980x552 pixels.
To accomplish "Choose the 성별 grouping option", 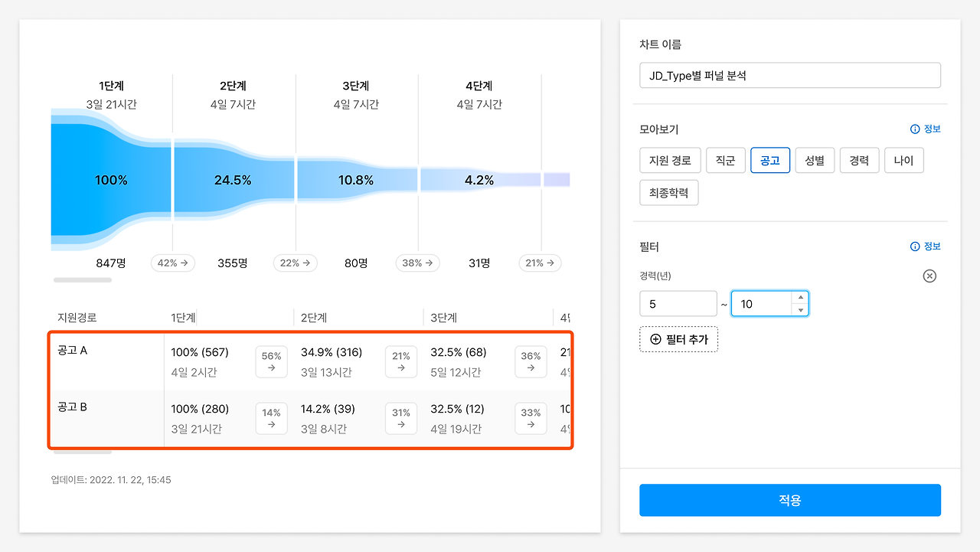I will coord(815,161).
